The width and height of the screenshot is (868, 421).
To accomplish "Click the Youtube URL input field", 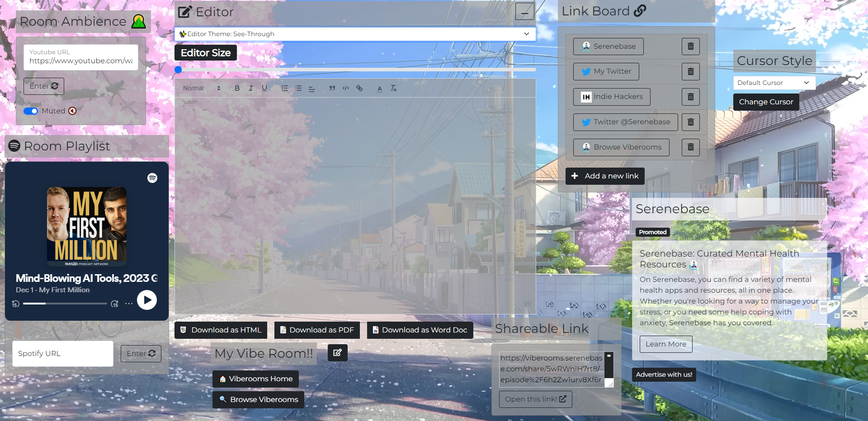I will [81, 57].
